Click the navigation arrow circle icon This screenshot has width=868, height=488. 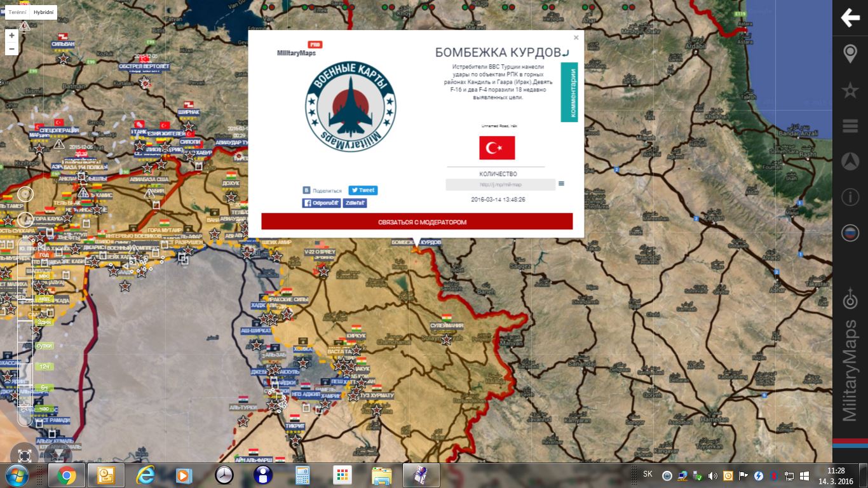click(x=850, y=161)
